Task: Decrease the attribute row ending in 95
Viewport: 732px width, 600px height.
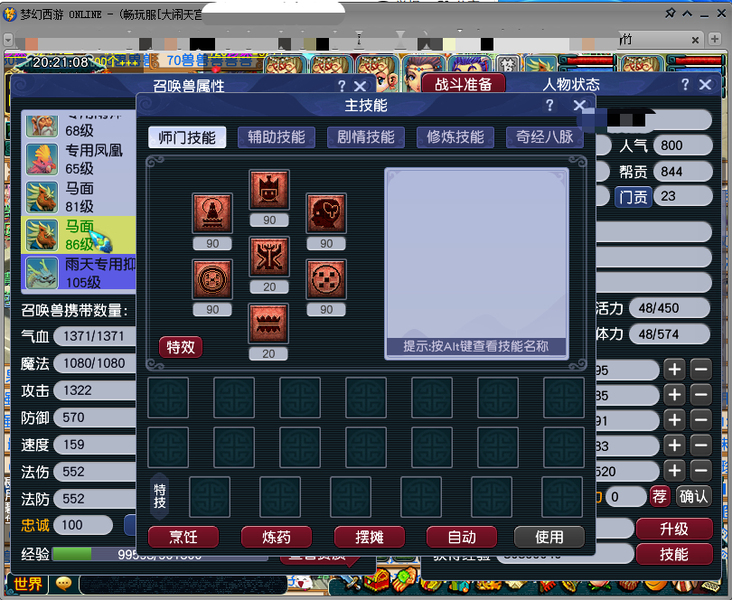Action: click(x=701, y=370)
